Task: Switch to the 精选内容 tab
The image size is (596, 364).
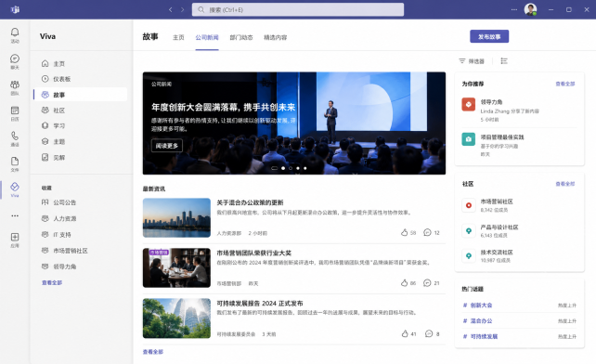Action: [275, 37]
